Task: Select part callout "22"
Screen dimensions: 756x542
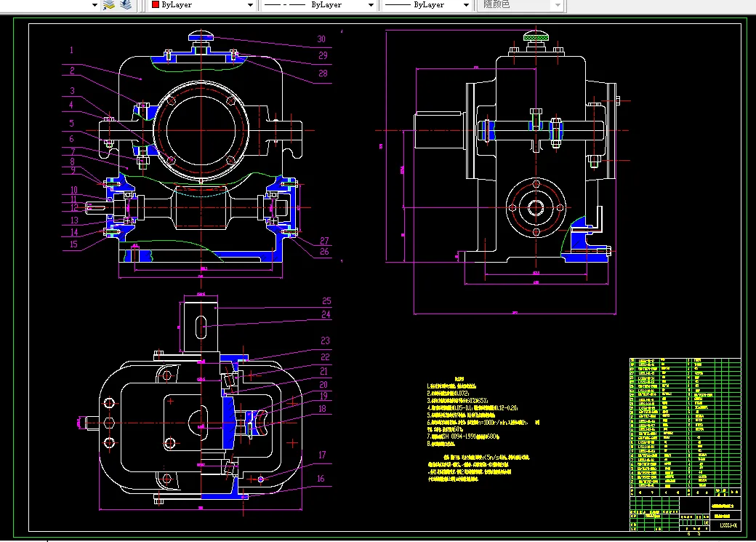Action: pos(326,357)
